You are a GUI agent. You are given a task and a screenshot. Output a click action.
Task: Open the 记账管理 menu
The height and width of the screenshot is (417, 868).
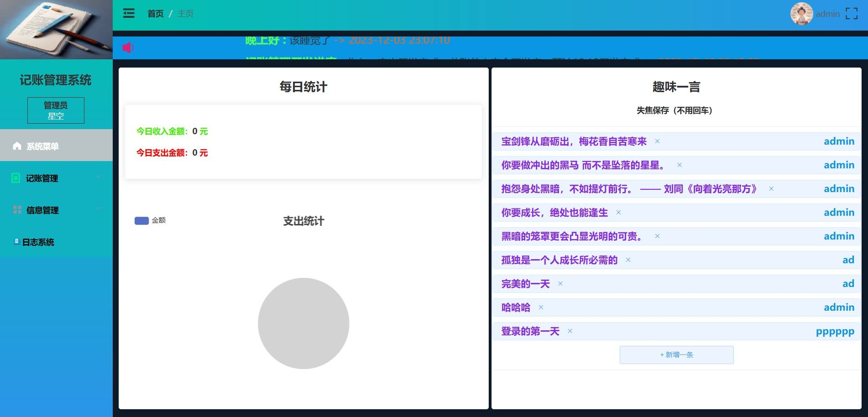point(56,178)
